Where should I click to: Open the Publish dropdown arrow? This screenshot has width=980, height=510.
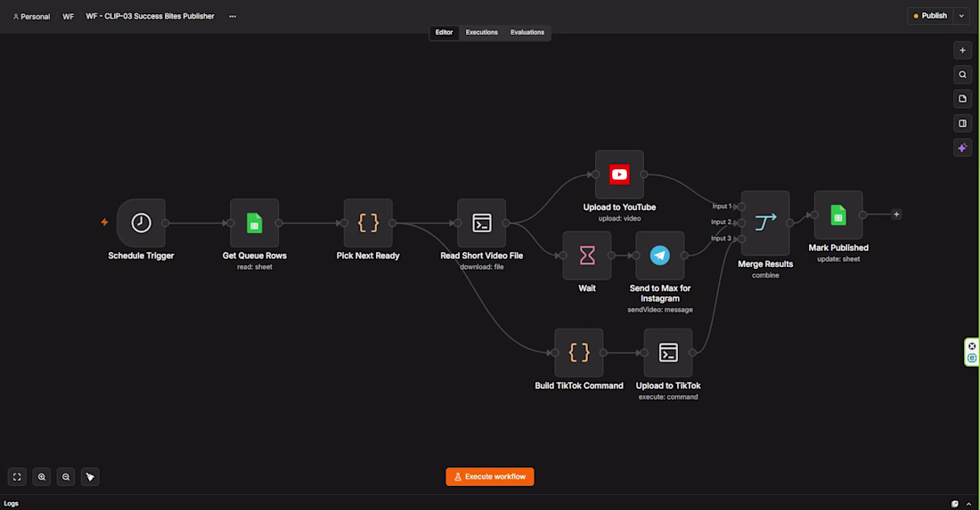pos(962,16)
